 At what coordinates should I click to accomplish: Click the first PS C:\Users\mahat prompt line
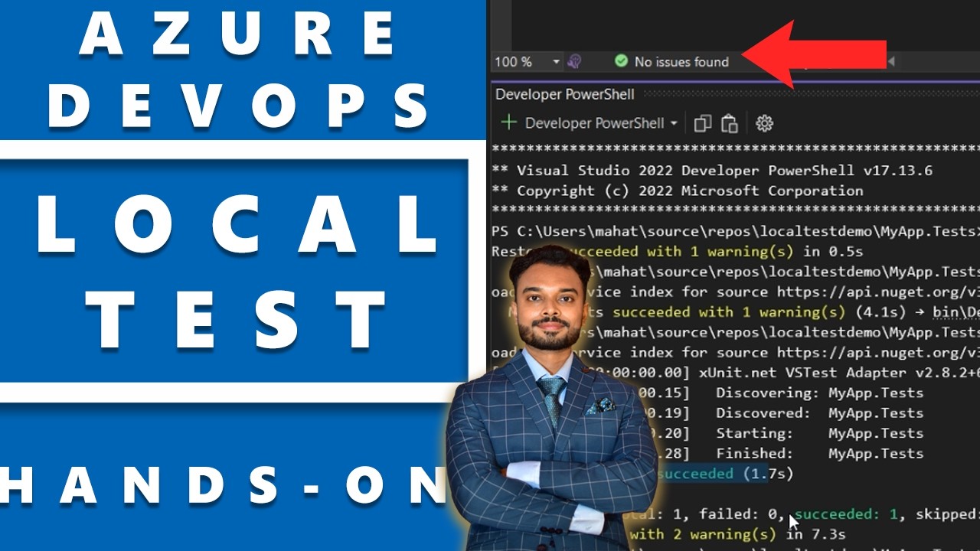pos(736,231)
